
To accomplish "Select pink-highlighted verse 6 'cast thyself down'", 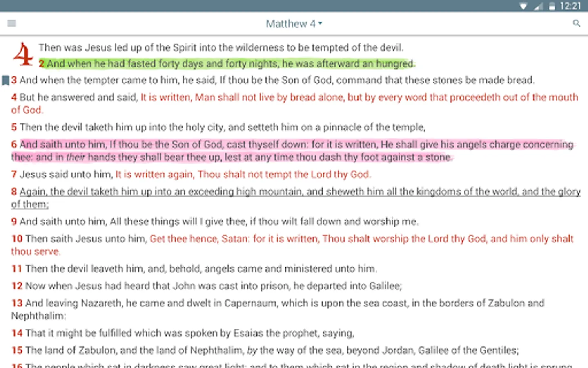I will tap(292, 150).
